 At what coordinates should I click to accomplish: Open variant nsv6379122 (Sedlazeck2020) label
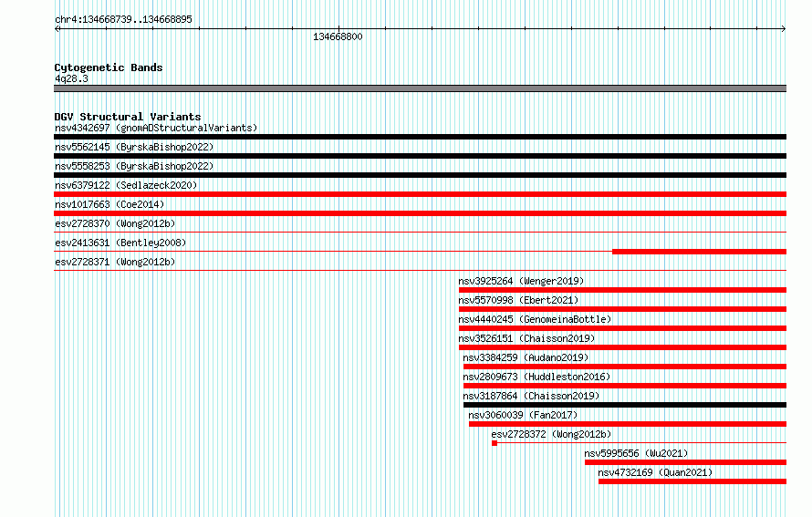tap(126, 185)
